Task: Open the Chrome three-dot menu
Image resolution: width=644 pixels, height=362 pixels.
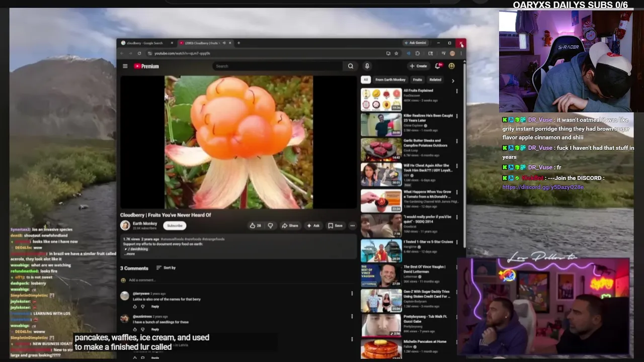Action: point(460,53)
